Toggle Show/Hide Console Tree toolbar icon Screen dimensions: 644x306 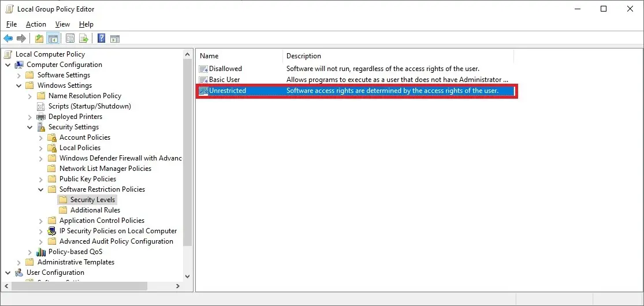point(53,39)
